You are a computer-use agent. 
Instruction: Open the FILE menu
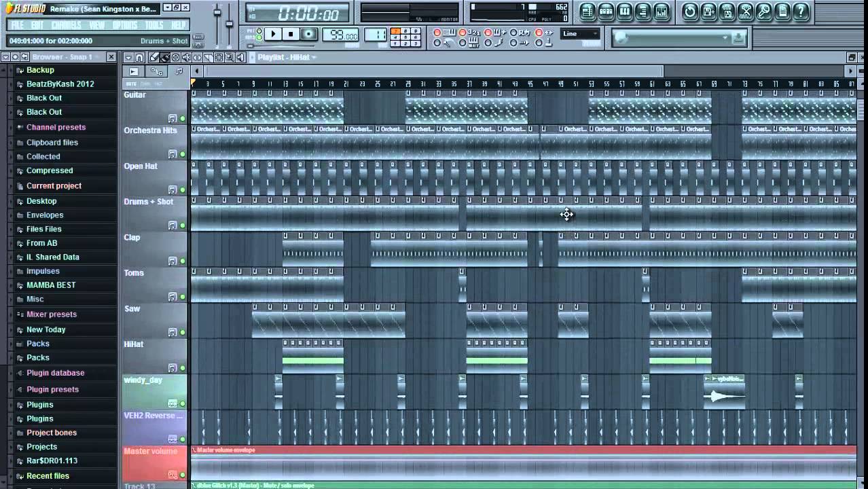click(x=18, y=25)
